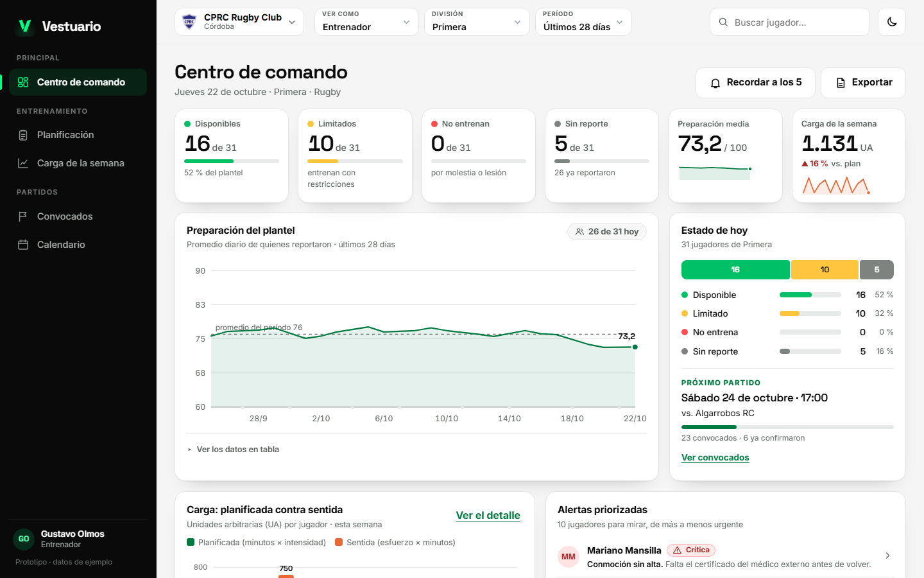The image size is (924, 578).
Task: Click the Exportar button
Action: [x=863, y=82]
